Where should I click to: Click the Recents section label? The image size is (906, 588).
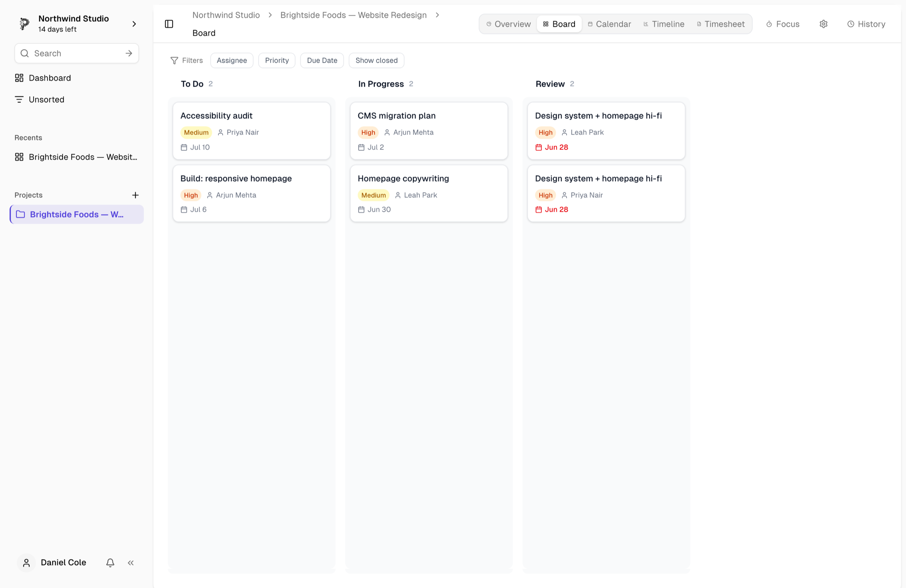coord(28,138)
